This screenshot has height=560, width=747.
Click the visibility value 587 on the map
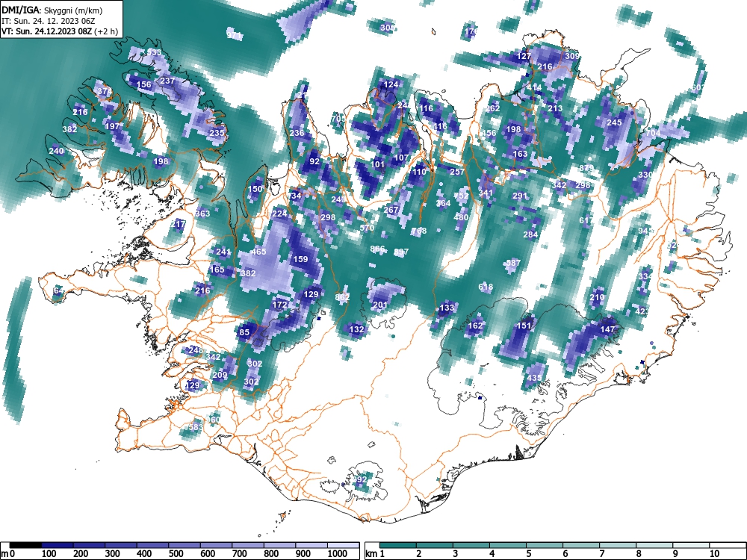(513, 263)
